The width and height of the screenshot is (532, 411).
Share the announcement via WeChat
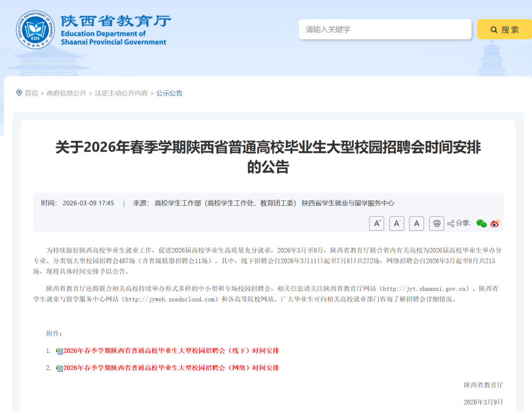click(x=481, y=223)
